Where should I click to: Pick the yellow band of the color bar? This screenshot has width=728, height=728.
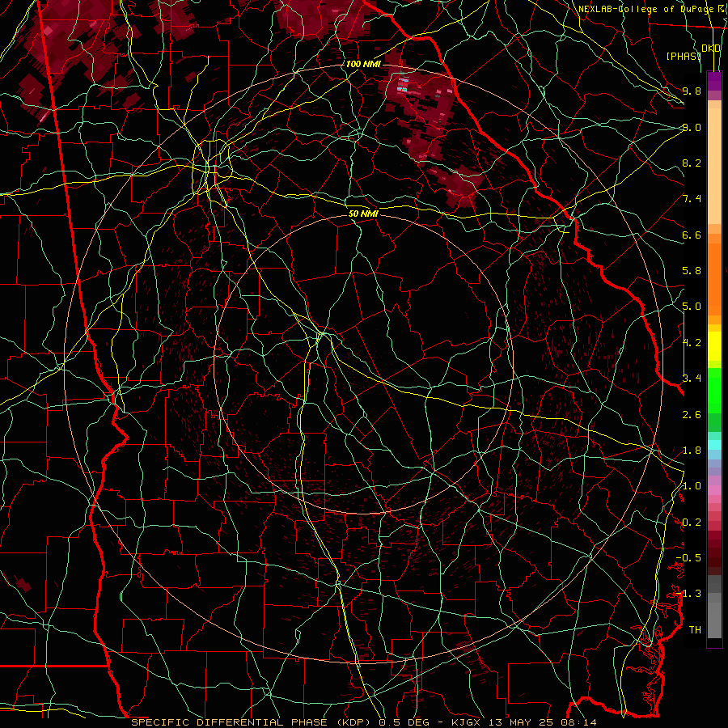(x=714, y=346)
